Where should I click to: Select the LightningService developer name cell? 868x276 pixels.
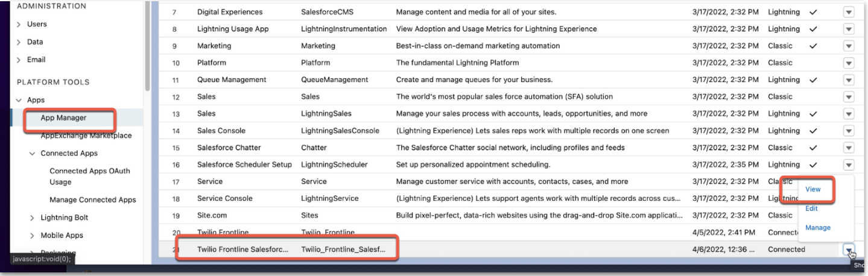click(330, 198)
